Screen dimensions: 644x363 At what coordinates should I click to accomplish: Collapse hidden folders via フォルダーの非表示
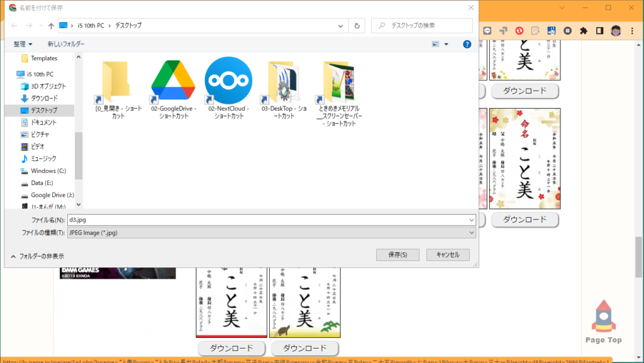[43, 257]
